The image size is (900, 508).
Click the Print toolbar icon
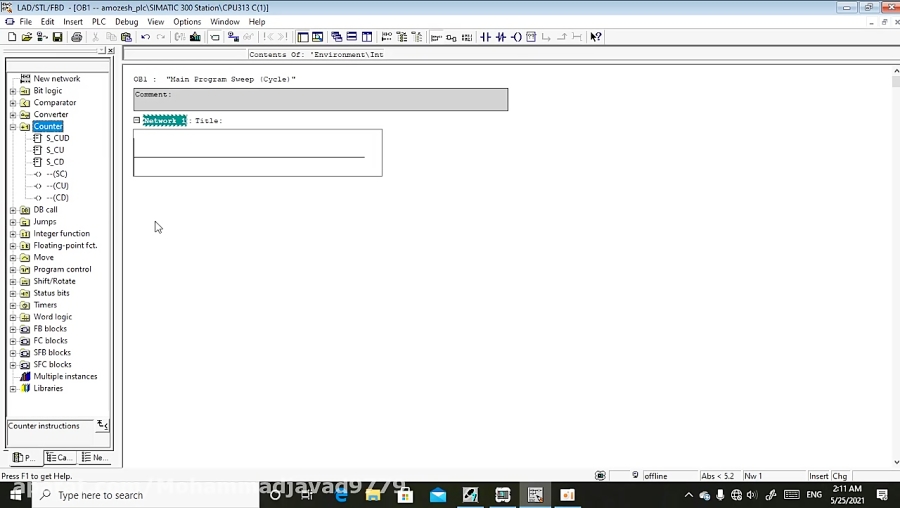pyautogui.click(x=77, y=37)
